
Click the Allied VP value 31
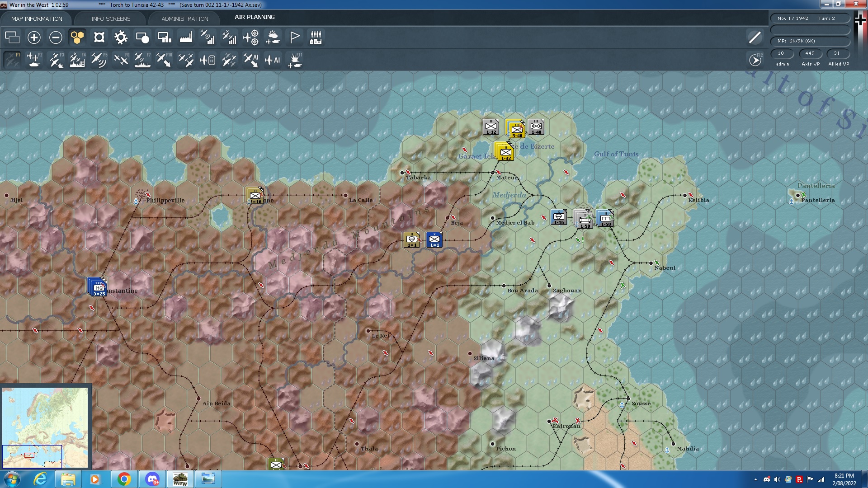838,53
